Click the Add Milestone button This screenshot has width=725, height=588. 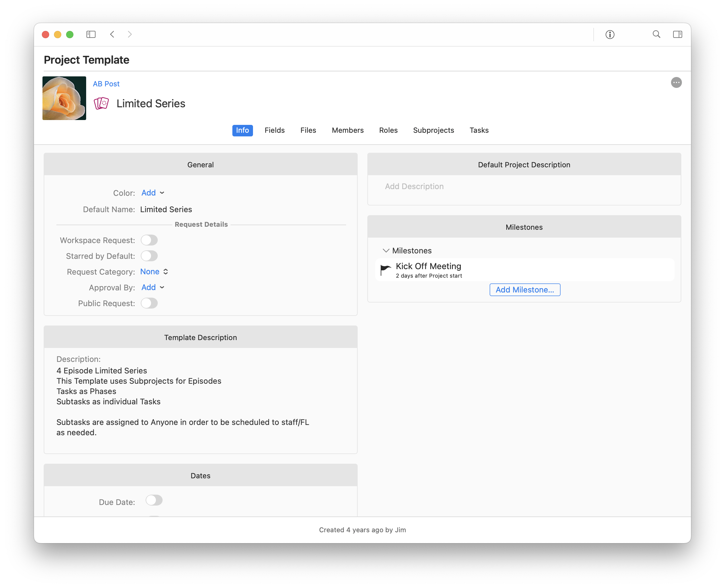tap(524, 290)
